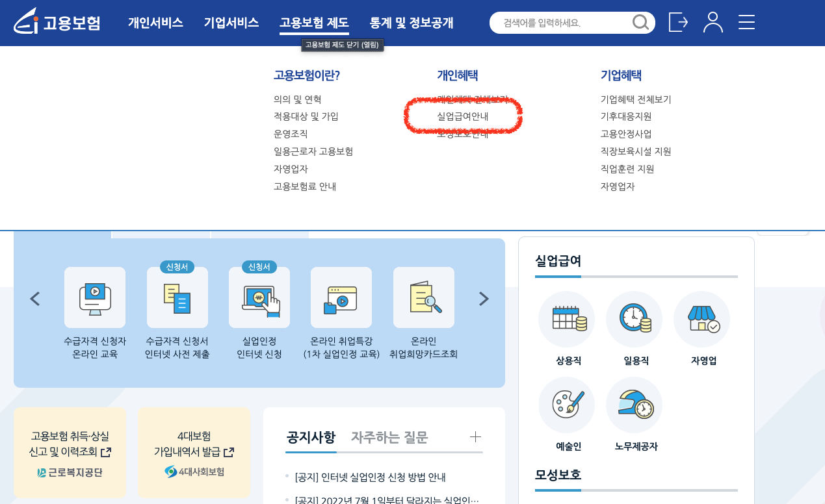This screenshot has height=504, width=825.
Task: Click the 예술인 palette icon
Action: (566, 404)
